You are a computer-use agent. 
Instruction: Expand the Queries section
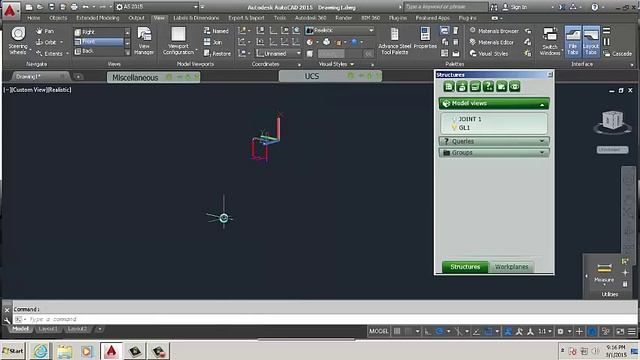542,141
